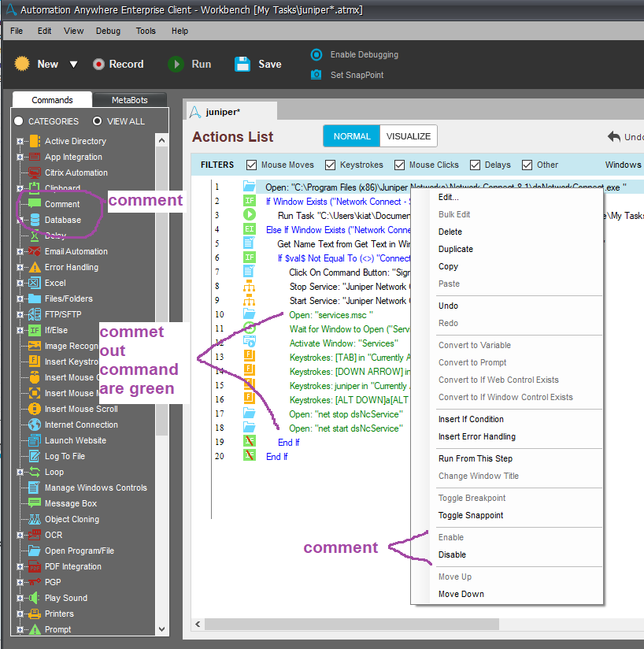Click the Undo arrow icon
Image resolution: width=644 pixels, height=649 pixels.
(x=614, y=137)
